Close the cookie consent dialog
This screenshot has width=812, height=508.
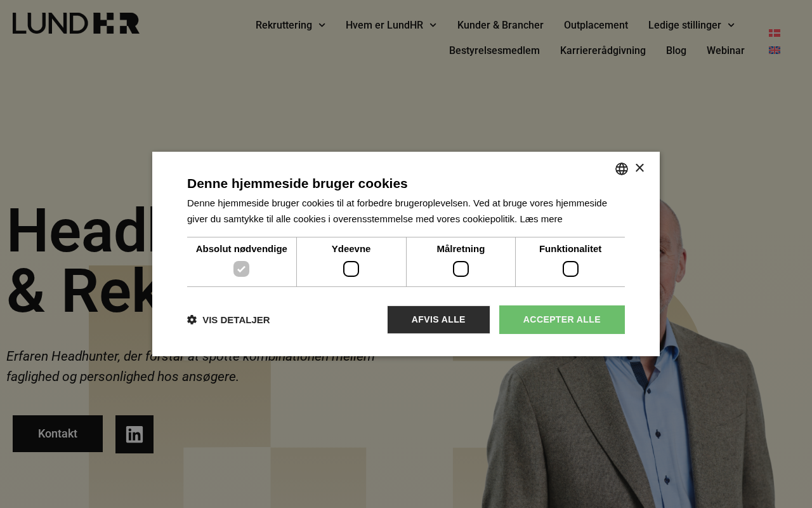639,168
